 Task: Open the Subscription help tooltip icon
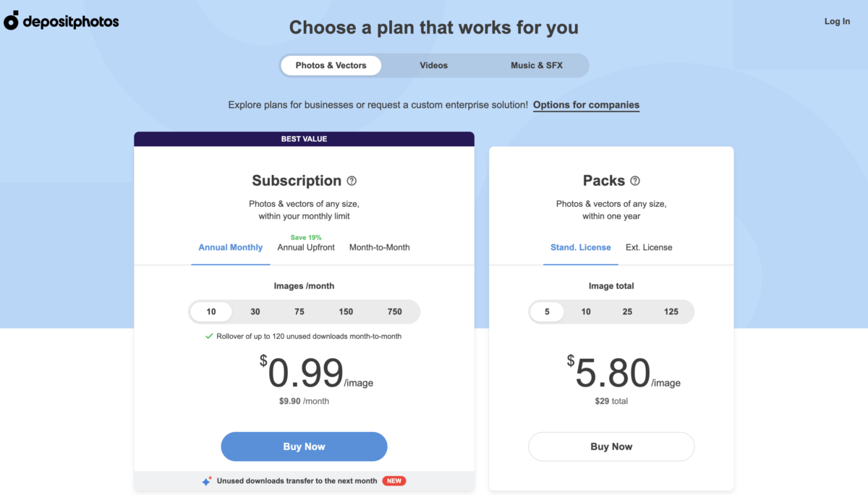pos(352,180)
